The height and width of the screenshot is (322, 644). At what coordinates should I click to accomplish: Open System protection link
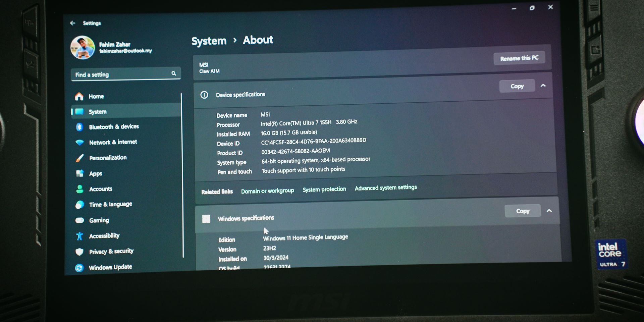pos(324,189)
